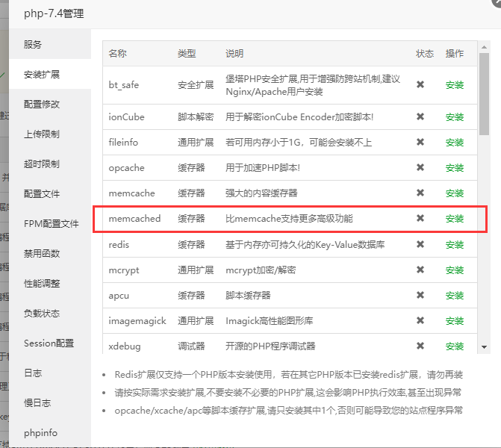The width and height of the screenshot is (501, 448).
Task: Switch to the 性能调整 tab
Action: click(50, 283)
